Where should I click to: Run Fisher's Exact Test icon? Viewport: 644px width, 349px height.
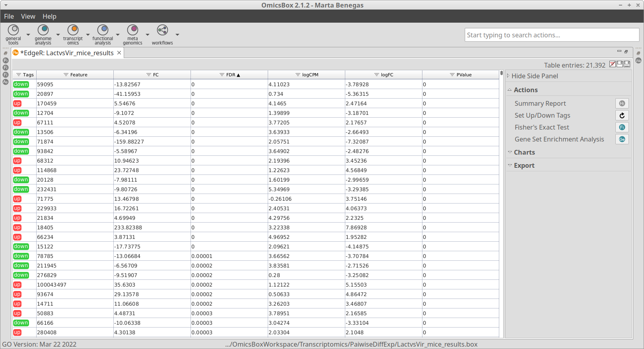[x=622, y=127]
